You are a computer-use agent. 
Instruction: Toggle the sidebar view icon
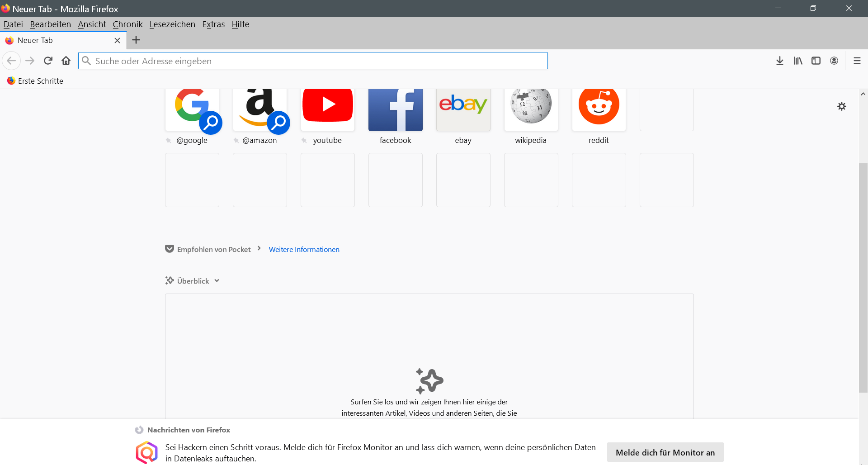816,61
